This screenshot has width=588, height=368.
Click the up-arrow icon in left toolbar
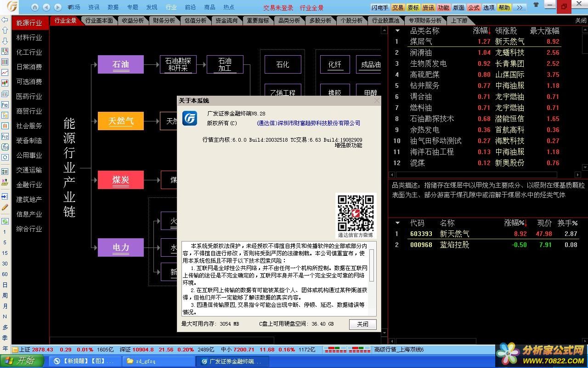tap(5, 30)
